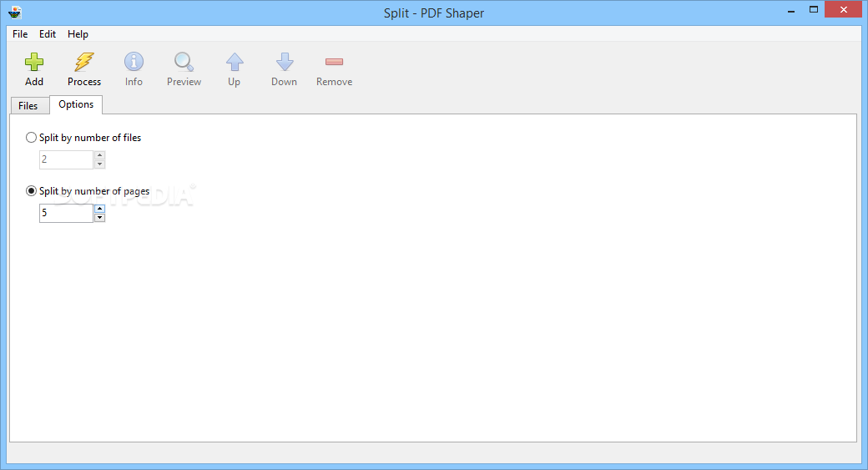
Task: Click the pages count field showing 5
Action: (x=66, y=213)
